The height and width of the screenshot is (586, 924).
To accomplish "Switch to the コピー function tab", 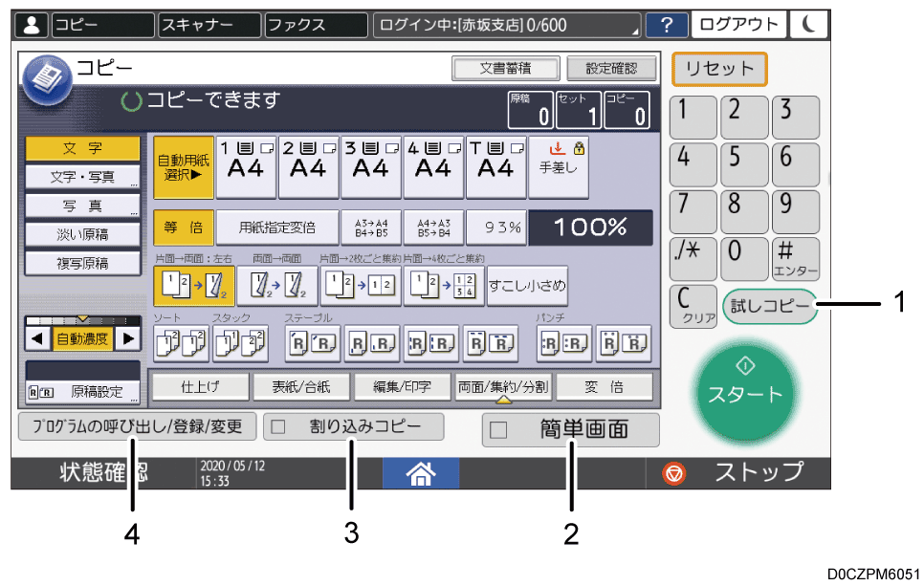I will pos(103,25).
